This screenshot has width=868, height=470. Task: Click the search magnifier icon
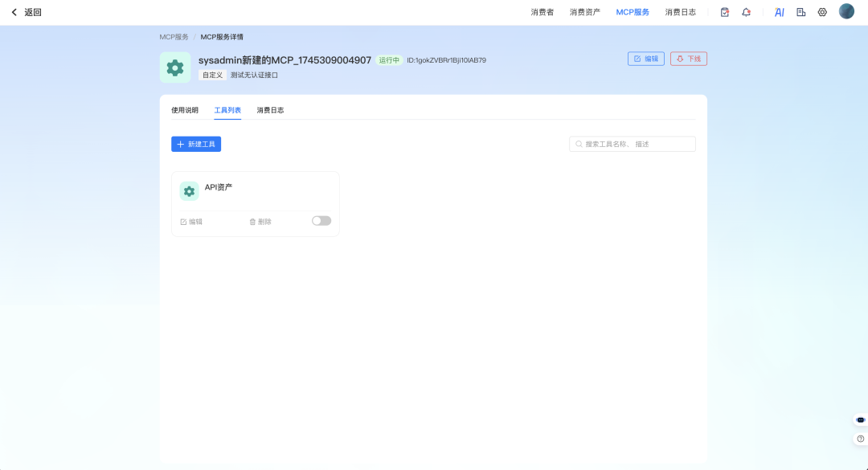[579, 144]
